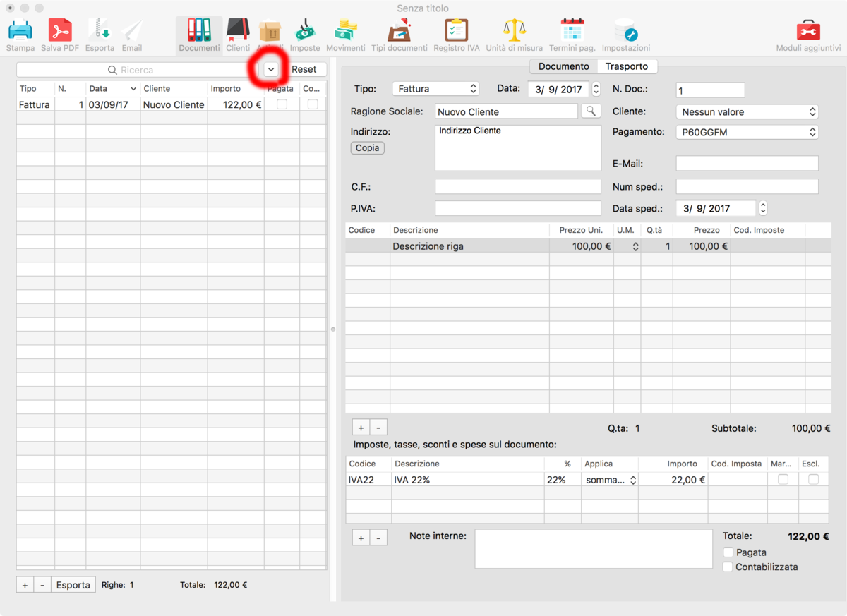Toggle Co... checkbox in Fattura list row
The width and height of the screenshot is (847, 616).
(313, 104)
